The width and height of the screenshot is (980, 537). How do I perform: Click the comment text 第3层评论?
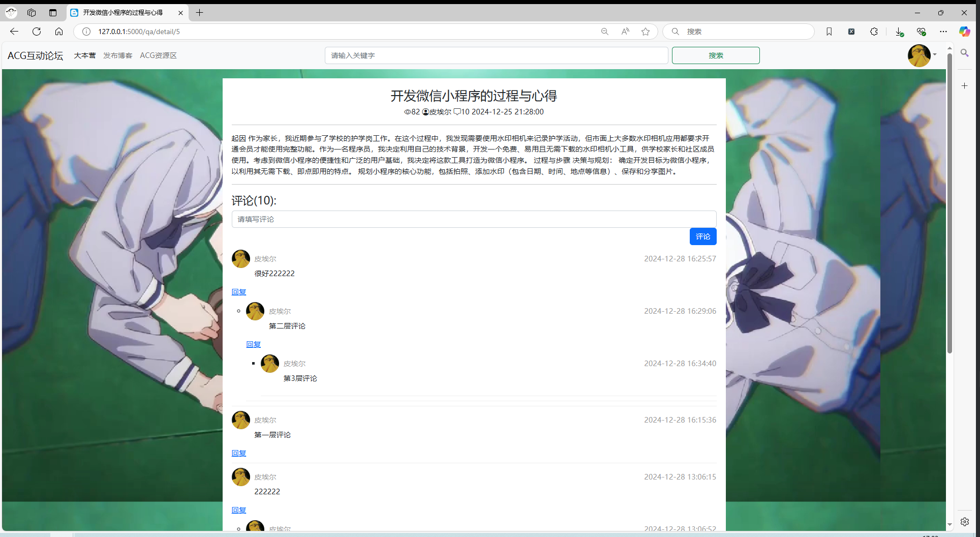click(x=300, y=378)
